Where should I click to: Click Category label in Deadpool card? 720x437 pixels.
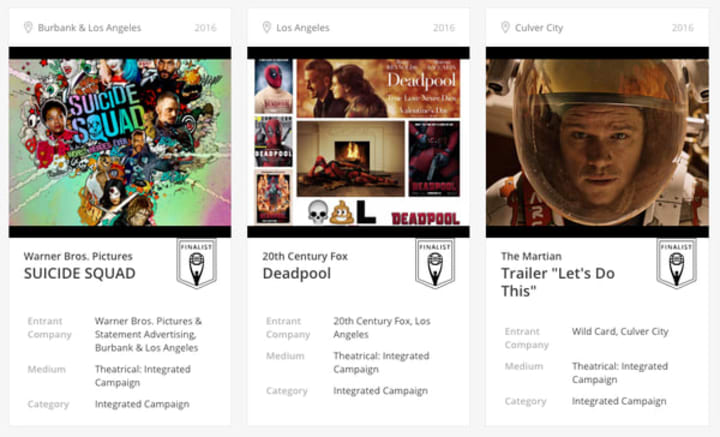(x=287, y=391)
